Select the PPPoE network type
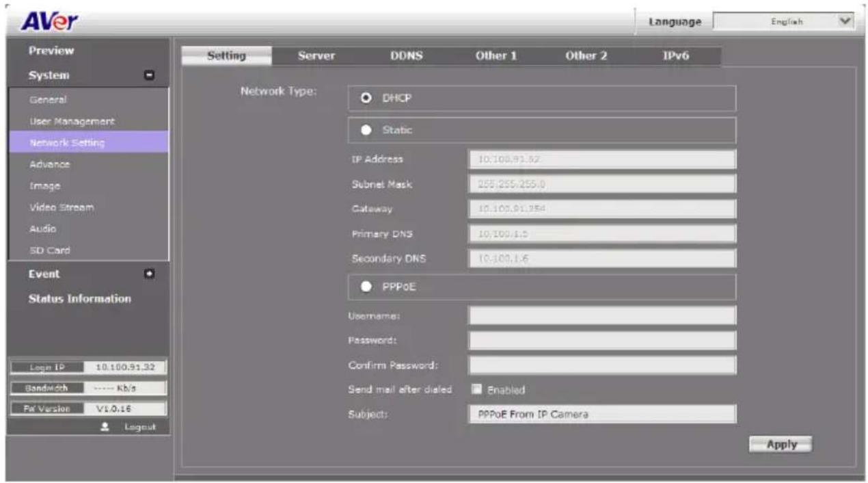Image resolution: width=868 pixels, height=483 pixels. click(366, 287)
